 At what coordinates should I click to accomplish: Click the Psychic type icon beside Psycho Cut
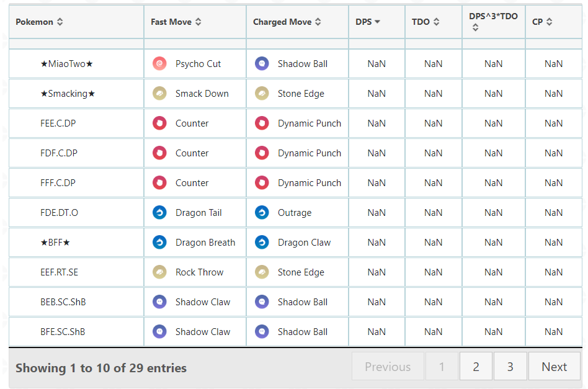pyautogui.click(x=159, y=63)
